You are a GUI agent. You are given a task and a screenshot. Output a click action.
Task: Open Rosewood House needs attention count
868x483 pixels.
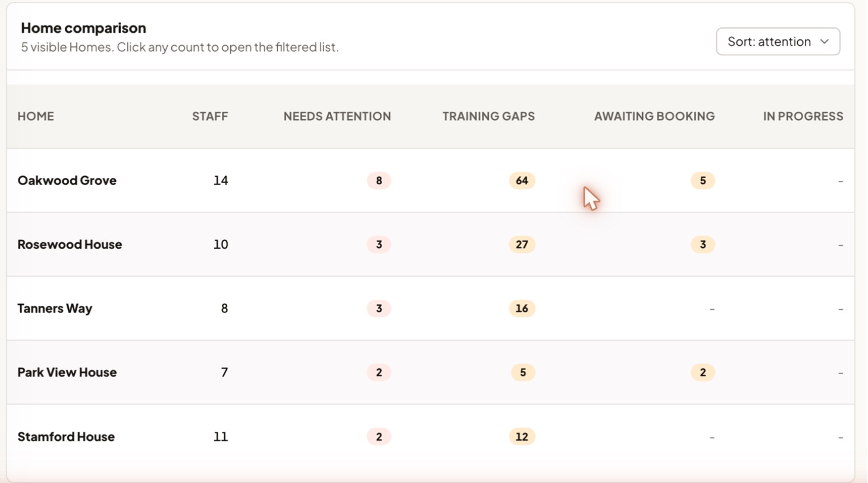tap(379, 244)
